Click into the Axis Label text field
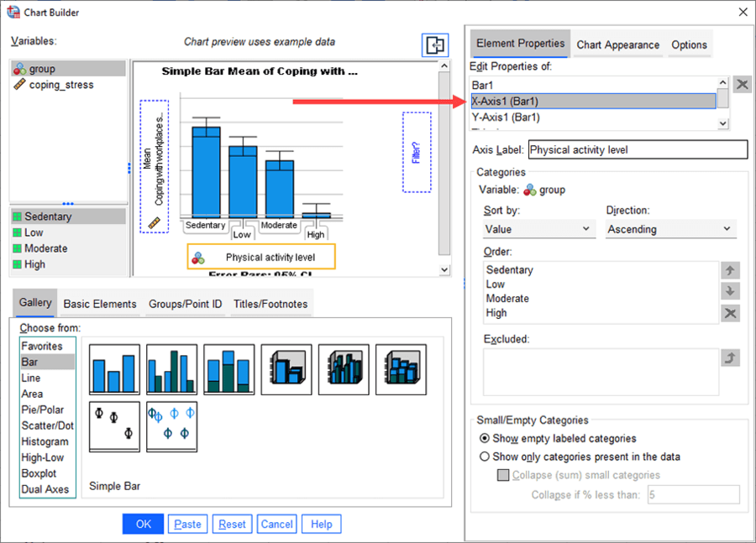The image size is (756, 543). (637, 150)
